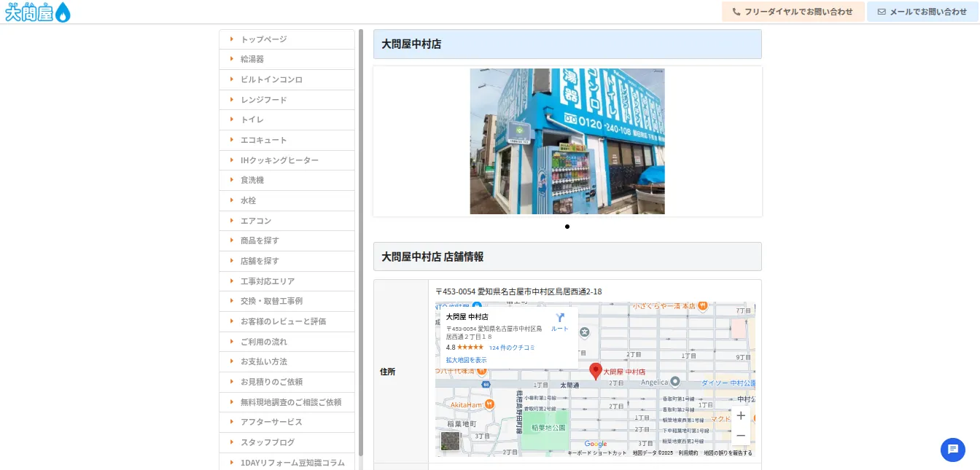Image resolution: width=980 pixels, height=470 pixels.
Task: Go to 商品を探す
Action: (287, 240)
